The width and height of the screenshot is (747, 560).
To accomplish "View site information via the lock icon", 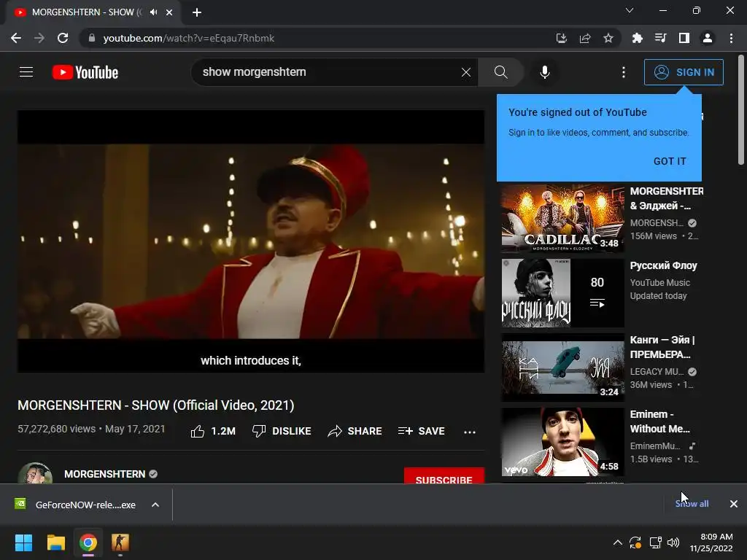I will click(92, 38).
